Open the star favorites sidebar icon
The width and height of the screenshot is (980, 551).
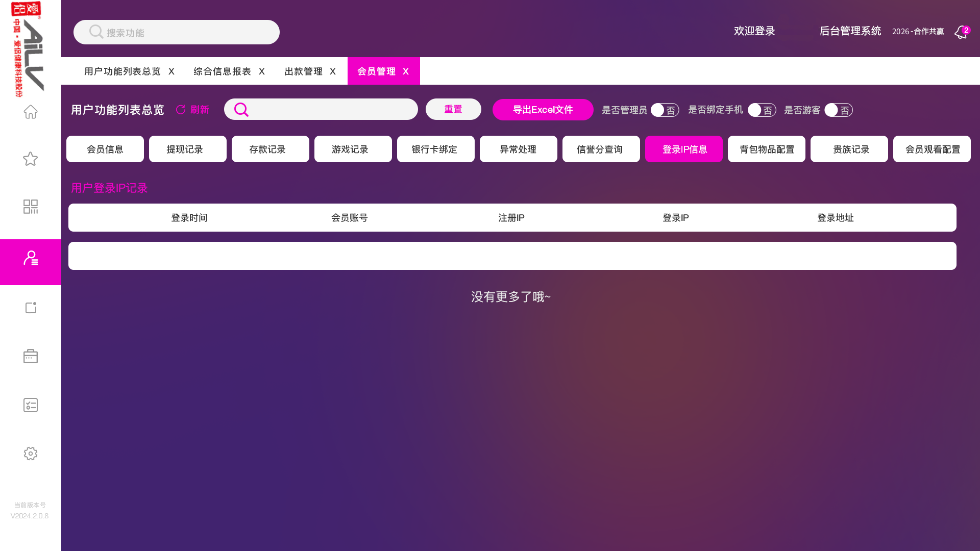pyautogui.click(x=31, y=159)
